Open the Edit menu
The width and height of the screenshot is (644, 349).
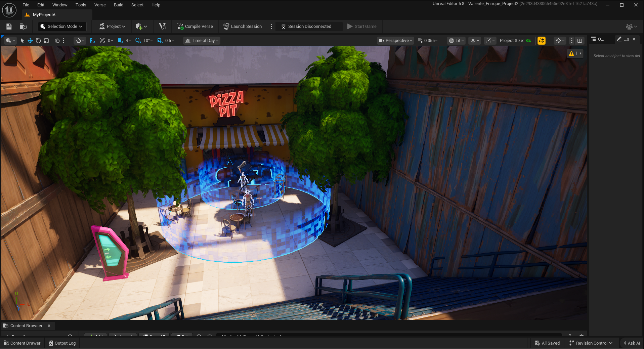41,5
